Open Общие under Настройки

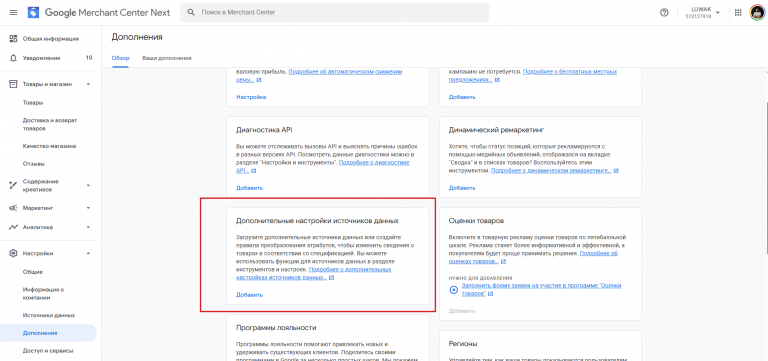[x=33, y=272]
